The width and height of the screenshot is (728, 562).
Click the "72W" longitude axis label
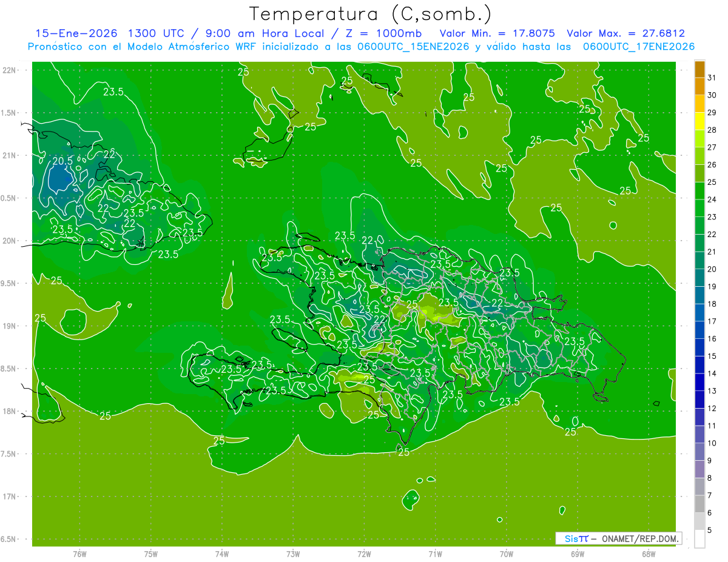tap(364, 554)
